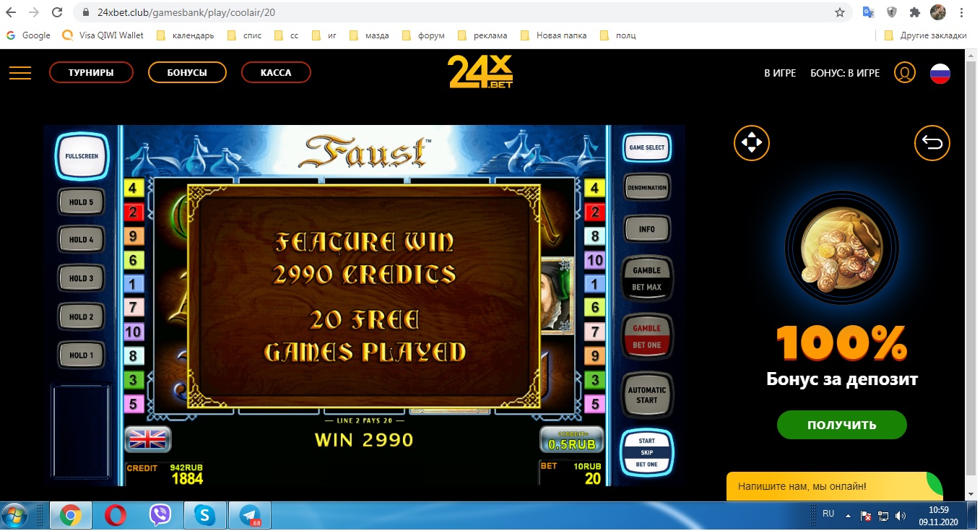
Task: Click the return arrow circle icon
Action: point(932,143)
